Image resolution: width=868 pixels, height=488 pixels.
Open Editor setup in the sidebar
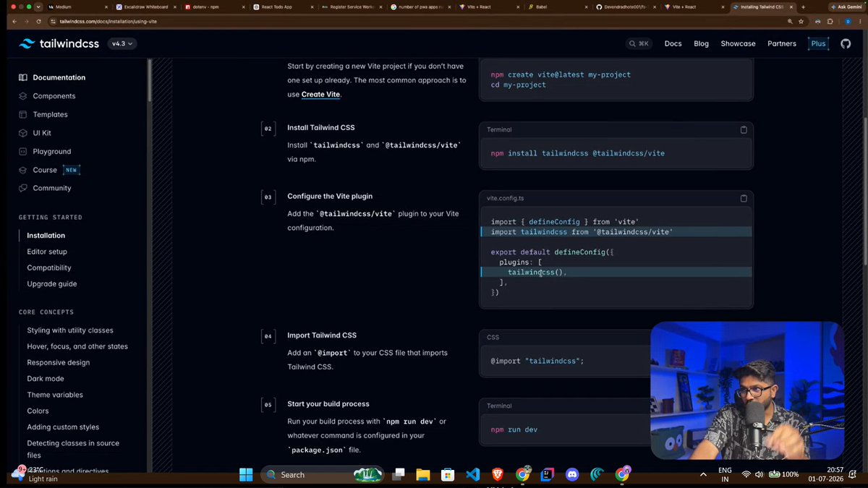pyautogui.click(x=47, y=252)
